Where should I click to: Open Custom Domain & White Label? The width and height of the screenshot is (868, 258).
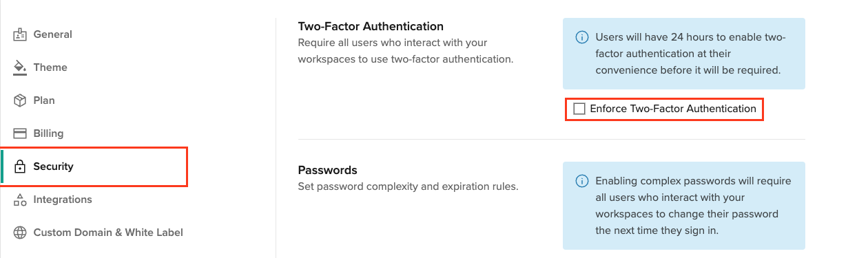pos(94,233)
